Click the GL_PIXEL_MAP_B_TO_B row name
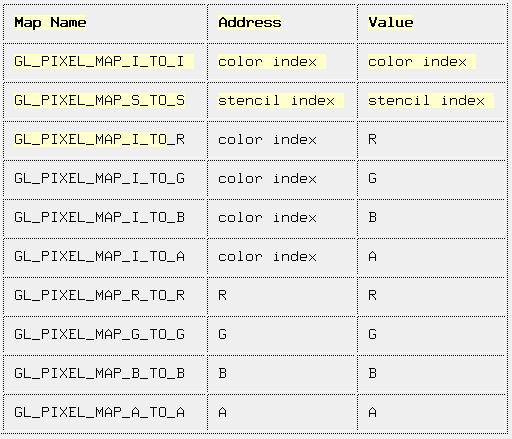This screenshot has width=512, height=439. (x=99, y=374)
